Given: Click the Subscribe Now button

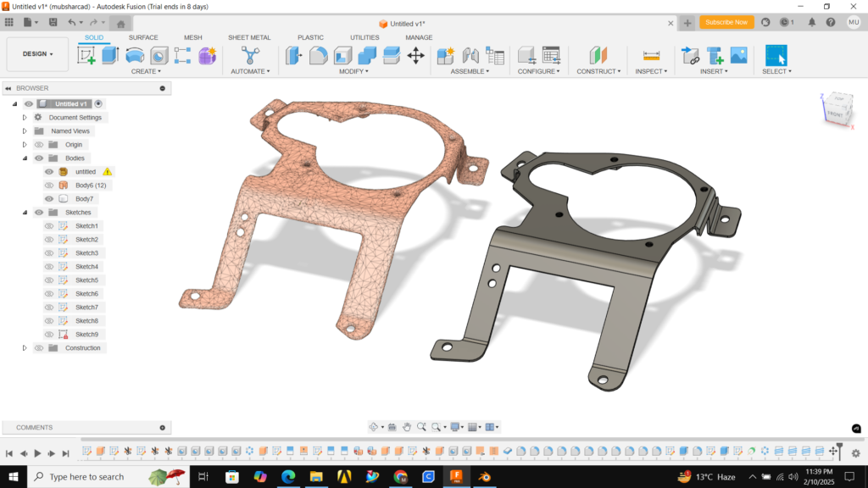Looking at the screenshot, I should [726, 22].
